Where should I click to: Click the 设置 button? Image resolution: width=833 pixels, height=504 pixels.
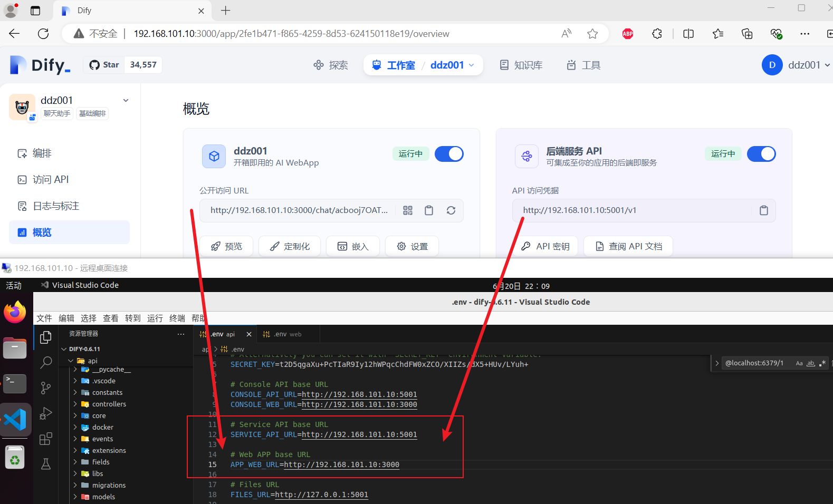point(412,246)
